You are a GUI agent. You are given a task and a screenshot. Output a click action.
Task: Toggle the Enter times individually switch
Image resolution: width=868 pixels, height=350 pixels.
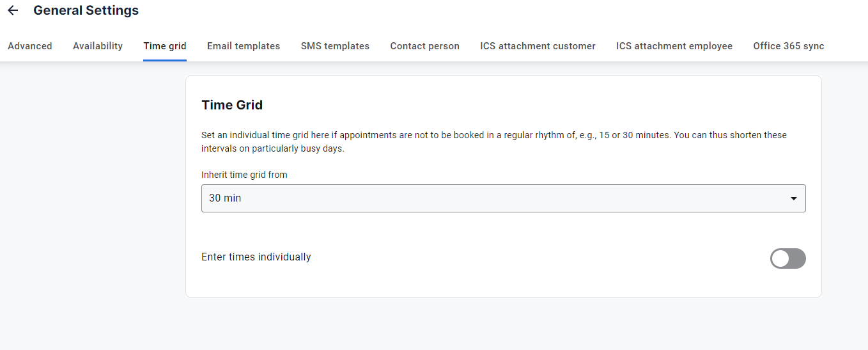pos(787,259)
